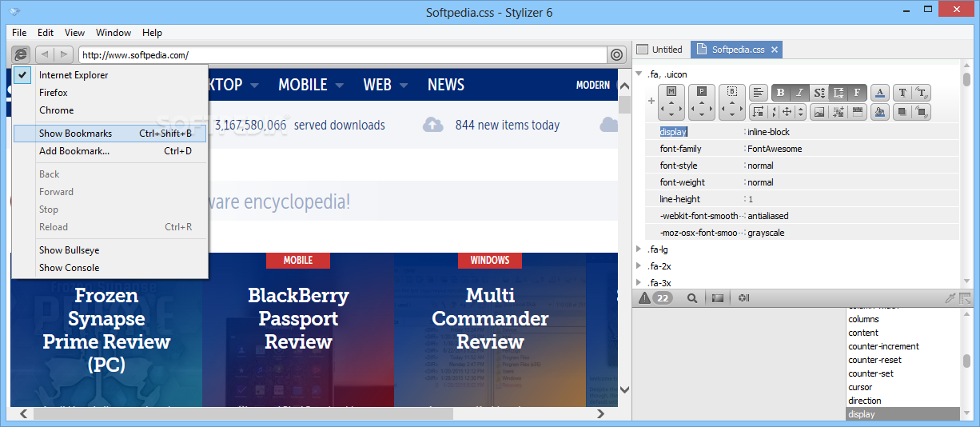The image size is (980, 427).
Task: Click the warning triangle icon
Action: [x=644, y=298]
